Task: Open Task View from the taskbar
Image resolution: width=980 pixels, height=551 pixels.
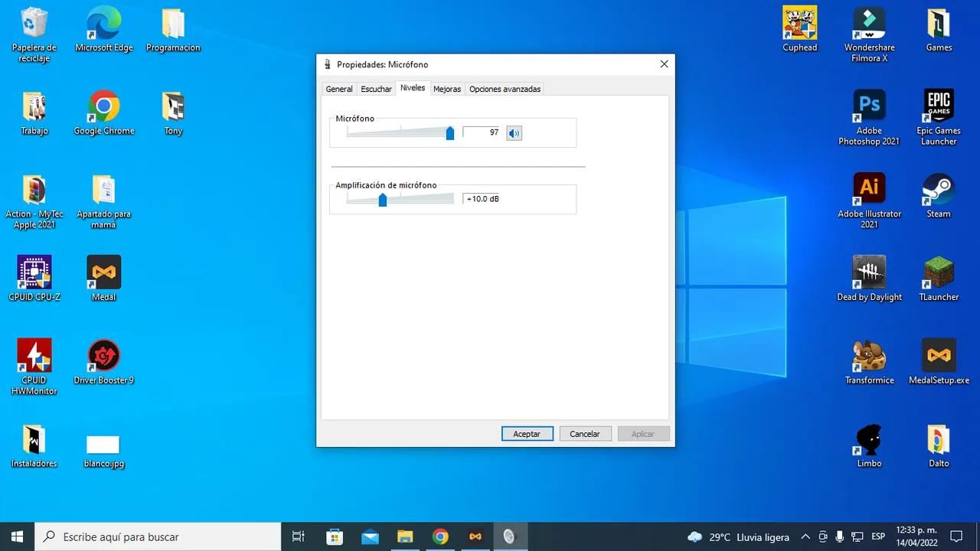Action: pos(299,536)
